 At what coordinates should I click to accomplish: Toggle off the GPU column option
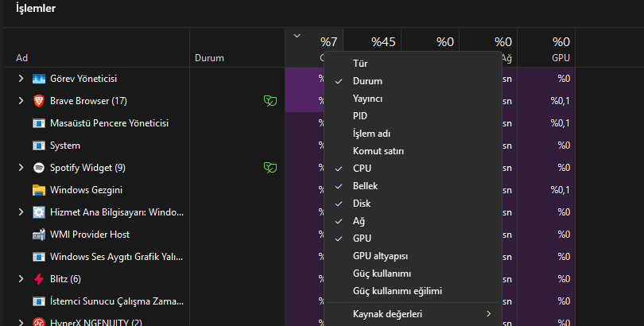coord(362,239)
